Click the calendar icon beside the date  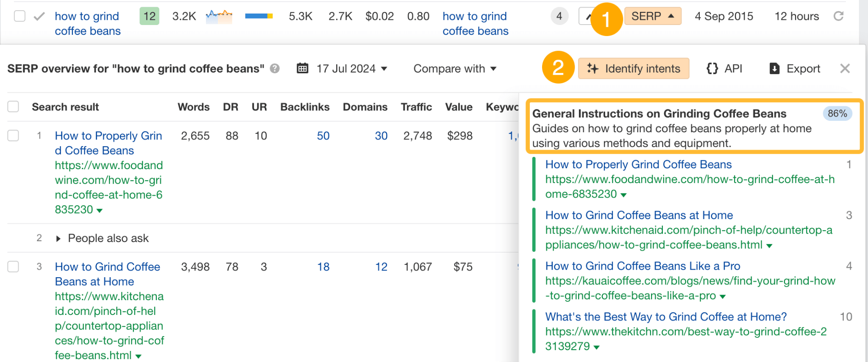[x=303, y=68]
